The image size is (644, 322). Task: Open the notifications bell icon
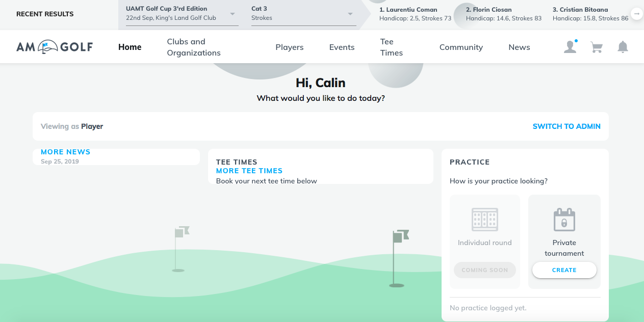tap(623, 47)
